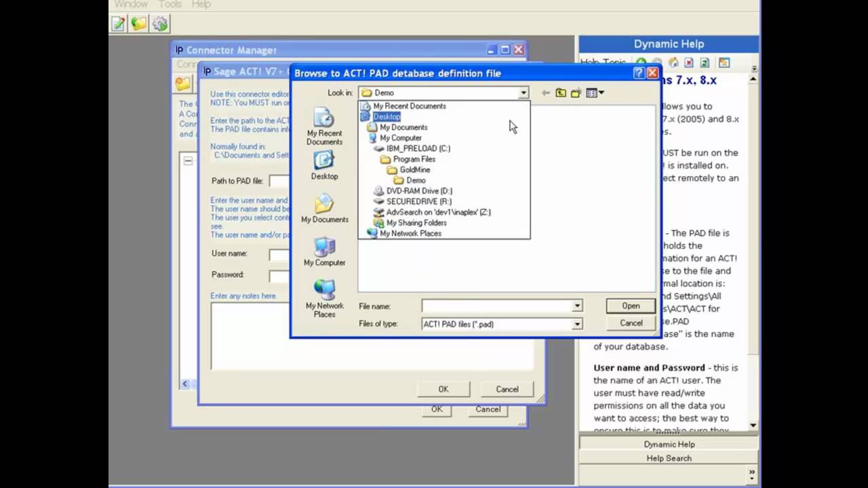Screen dimensions: 868x488
Task: Click the home icon in Dynamic Help
Action: coord(673,62)
